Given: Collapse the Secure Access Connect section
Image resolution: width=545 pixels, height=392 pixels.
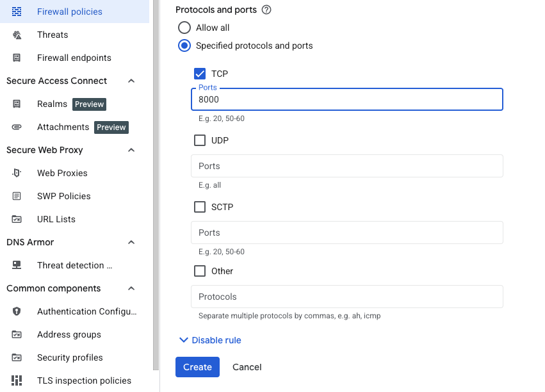Looking at the screenshot, I should [131, 81].
